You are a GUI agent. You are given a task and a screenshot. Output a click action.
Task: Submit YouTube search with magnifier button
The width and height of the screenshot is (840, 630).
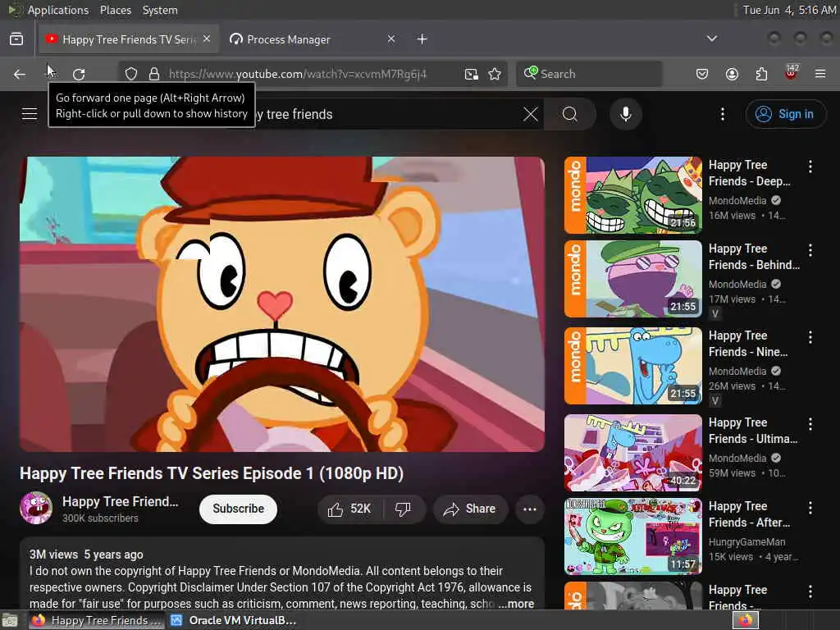570,114
